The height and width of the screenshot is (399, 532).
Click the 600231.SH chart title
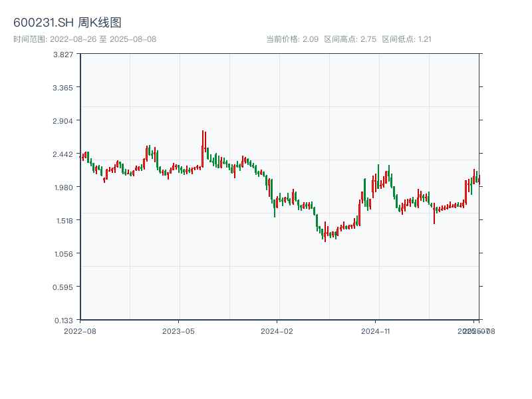click(67, 23)
